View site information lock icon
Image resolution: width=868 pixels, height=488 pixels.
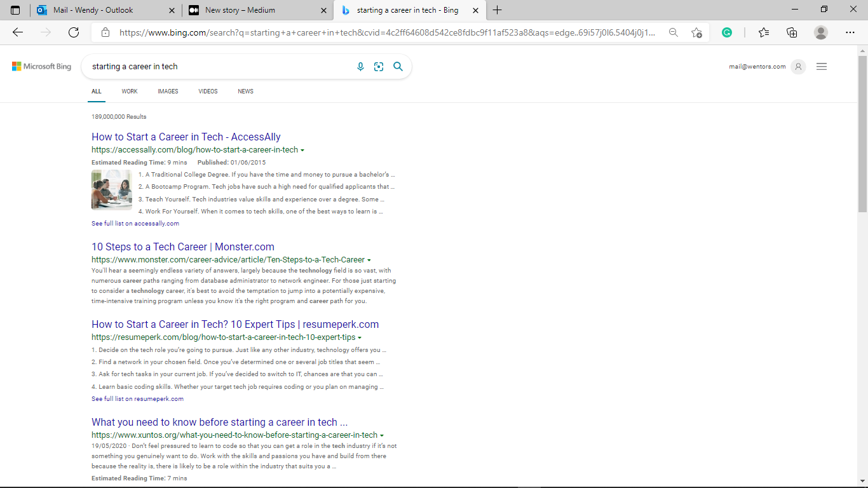tap(105, 32)
